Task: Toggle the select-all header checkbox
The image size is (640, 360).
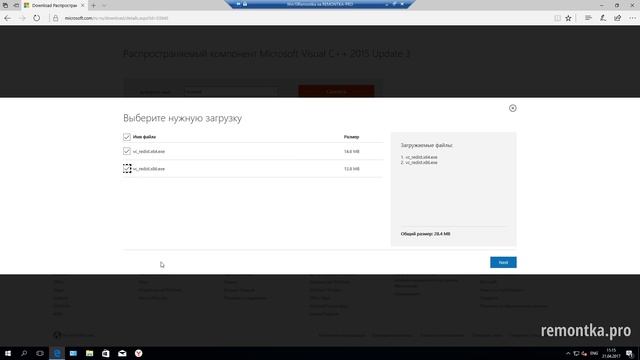Action: [x=127, y=137]
